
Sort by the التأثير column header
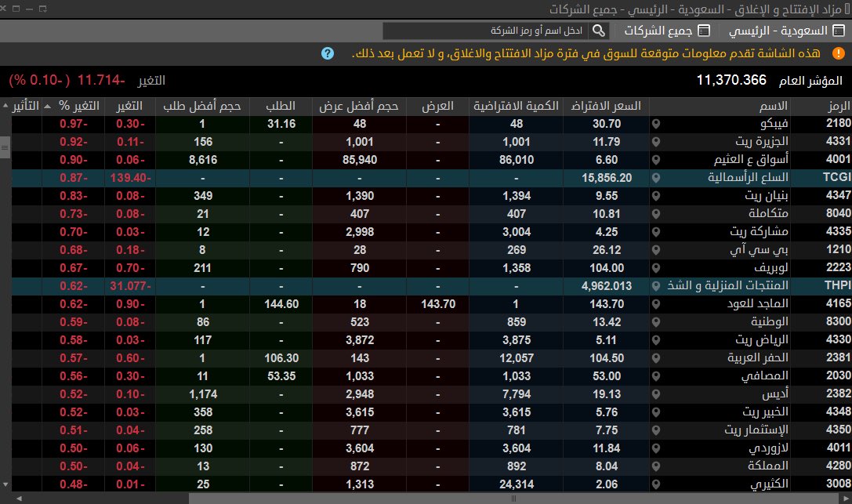click(26, 106)
